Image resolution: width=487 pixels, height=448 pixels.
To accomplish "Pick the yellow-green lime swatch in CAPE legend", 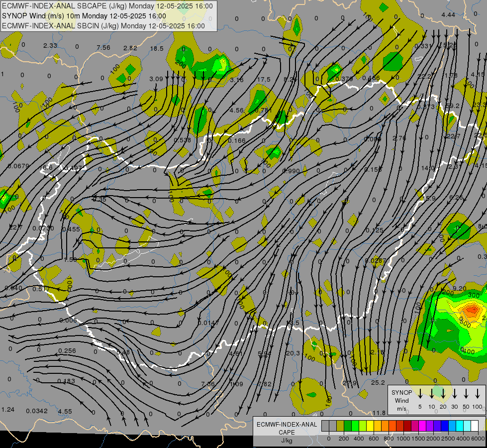I will pyautogui.click(x=363, y=426).
